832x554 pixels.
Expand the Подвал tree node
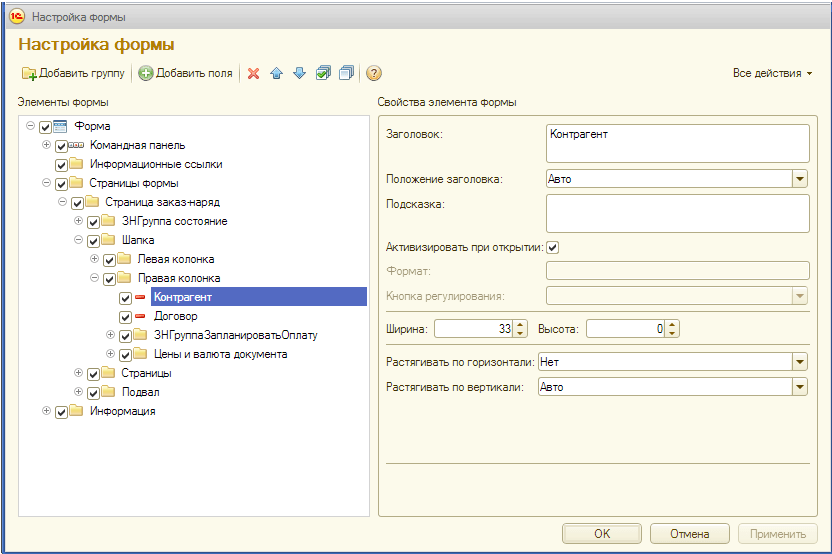79,392
